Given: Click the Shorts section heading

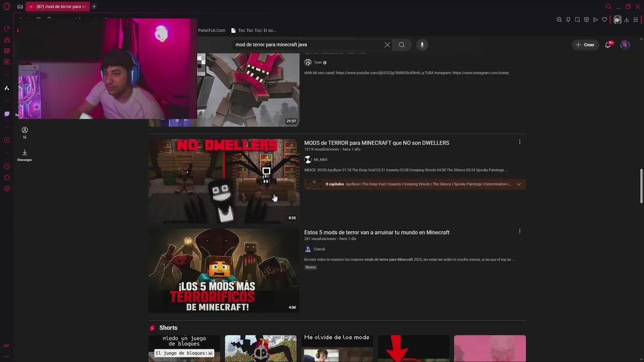Looking at the screenshot, I should pyautogui.click(x=168, y=328).
